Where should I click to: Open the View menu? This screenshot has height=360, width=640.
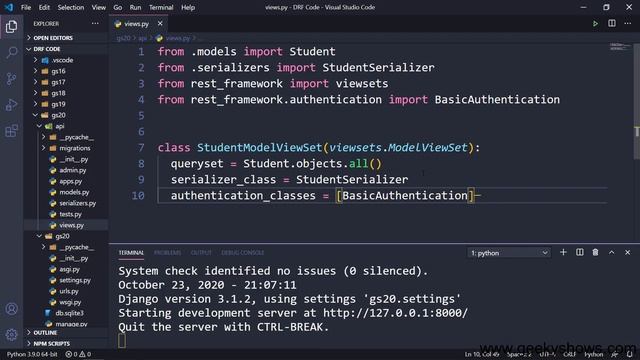pos(98,7)
